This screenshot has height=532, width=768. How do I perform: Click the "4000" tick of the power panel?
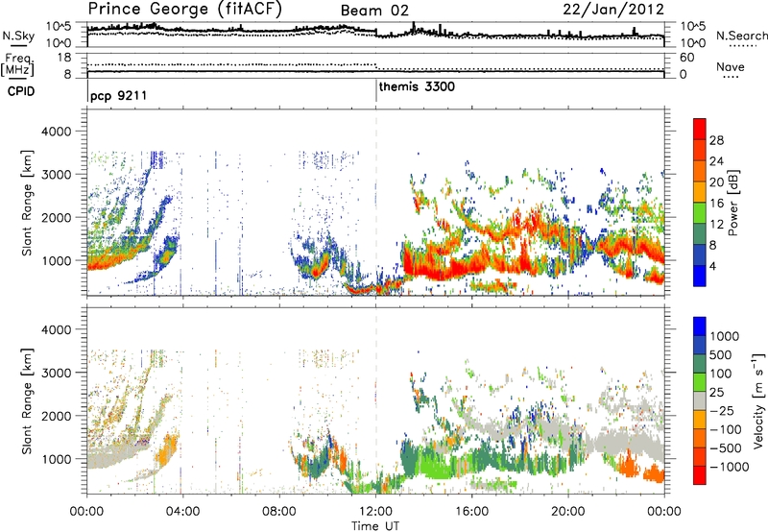coord(56,132)
